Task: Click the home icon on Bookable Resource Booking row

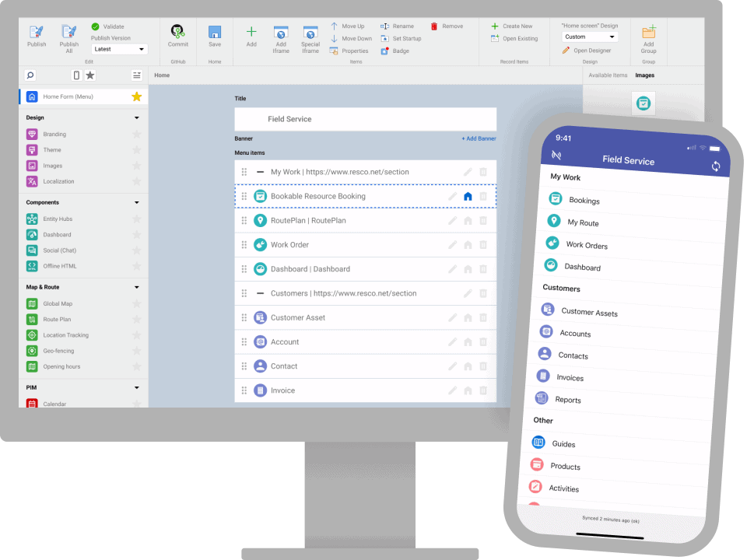Action: [468, 196]
